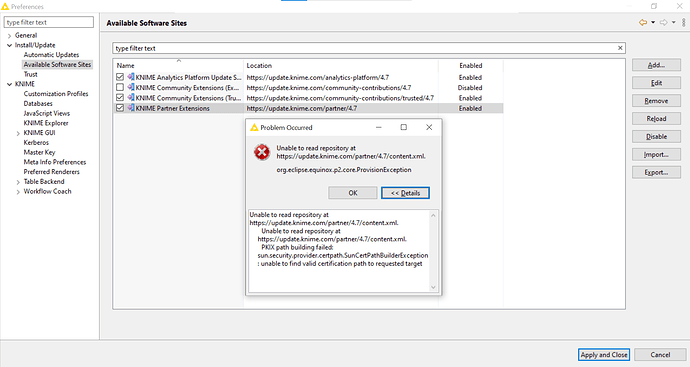Open Meta Info Preferences page
This screenshot has height=367, width=690.
point(55,162)
